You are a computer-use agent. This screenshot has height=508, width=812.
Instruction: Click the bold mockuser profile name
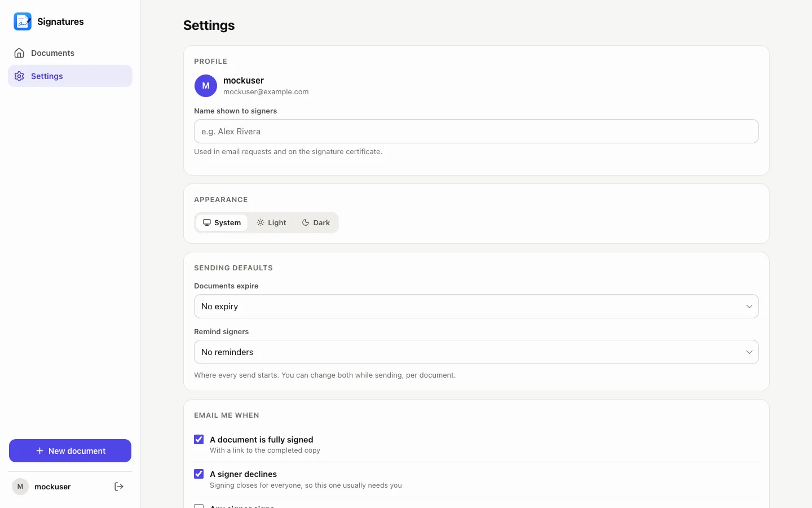(x=244, y=81)
